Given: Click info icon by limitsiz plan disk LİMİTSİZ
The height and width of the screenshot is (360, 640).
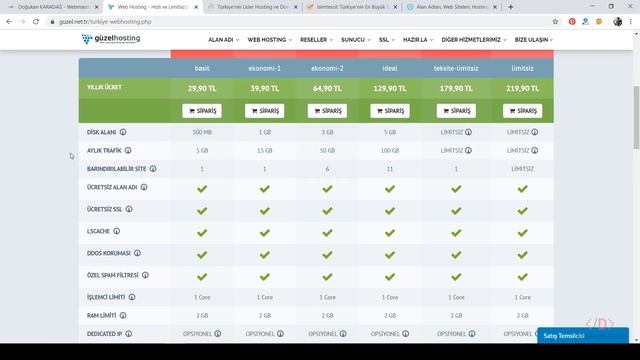Looking at the screenshot, I should [535, 132].
